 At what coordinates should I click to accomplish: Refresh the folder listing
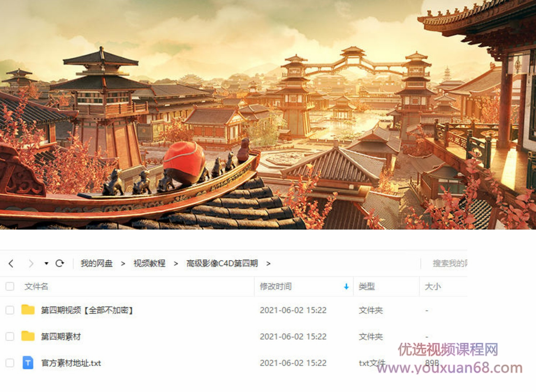[x=60, y=263]
